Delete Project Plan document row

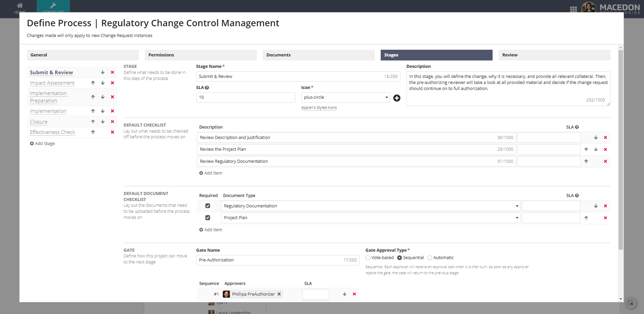[x=605, y=218]
